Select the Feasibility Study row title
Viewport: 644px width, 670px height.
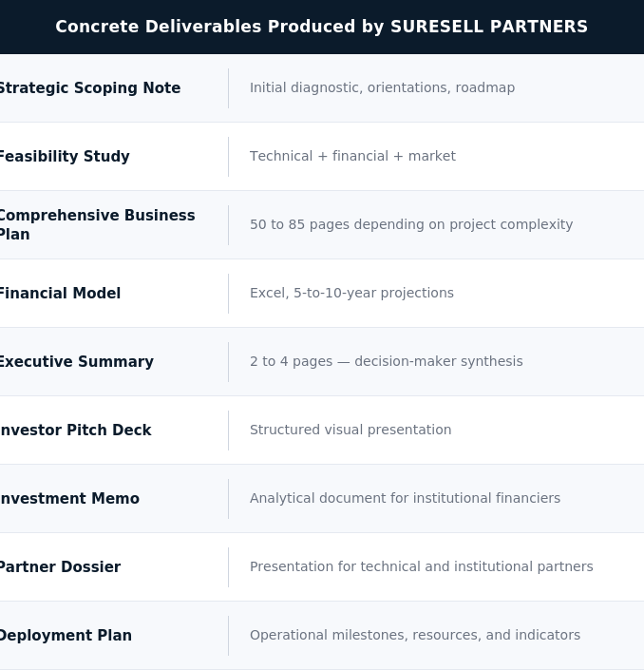65,157
